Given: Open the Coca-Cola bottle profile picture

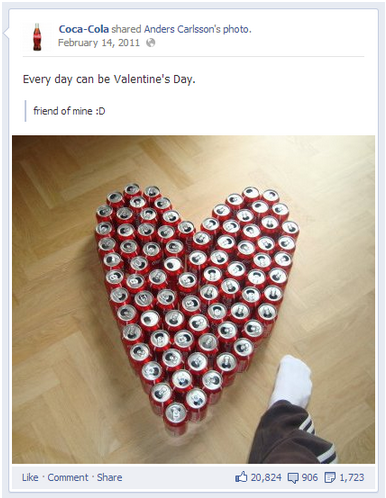Looking at the screenshot, I should click(x=37, y=37).
